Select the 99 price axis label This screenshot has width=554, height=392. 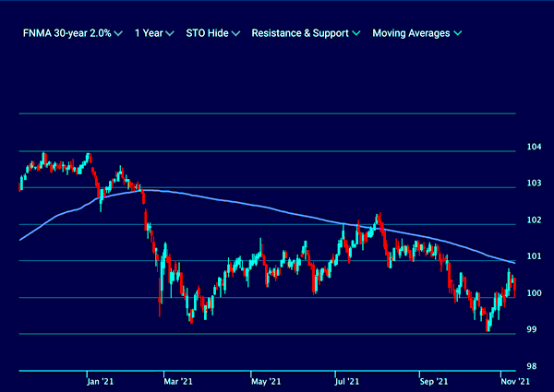[x=534, y=330]
